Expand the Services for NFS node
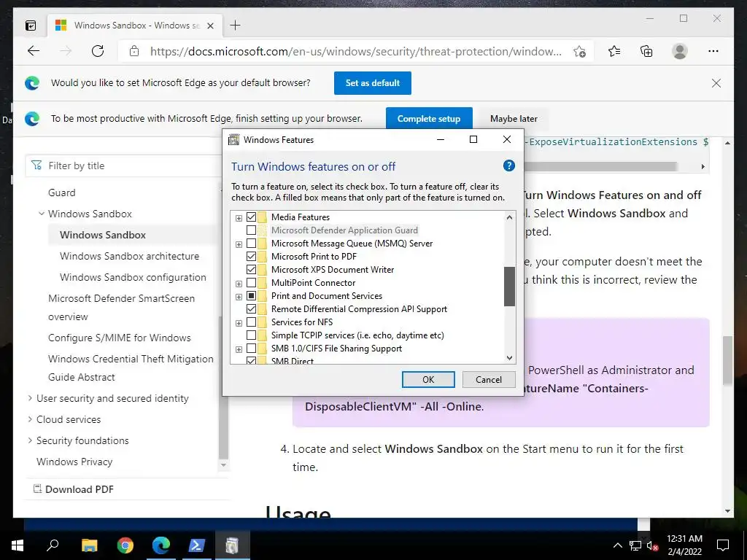 [x=239, y=323]
